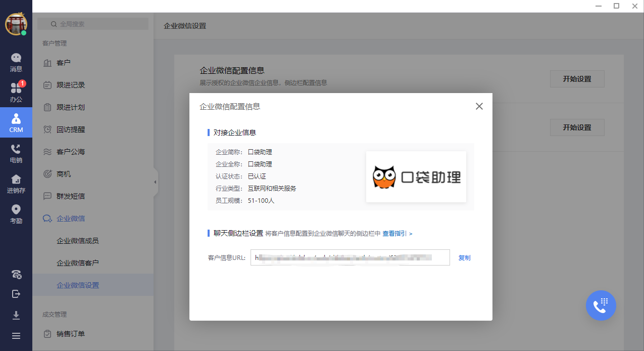Click the download icon in left bar
The height and width of the screenshot is (351, 644).
(16, 315)
